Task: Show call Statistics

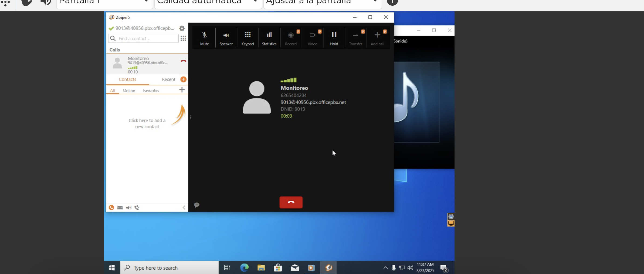Action: (269, 38)
